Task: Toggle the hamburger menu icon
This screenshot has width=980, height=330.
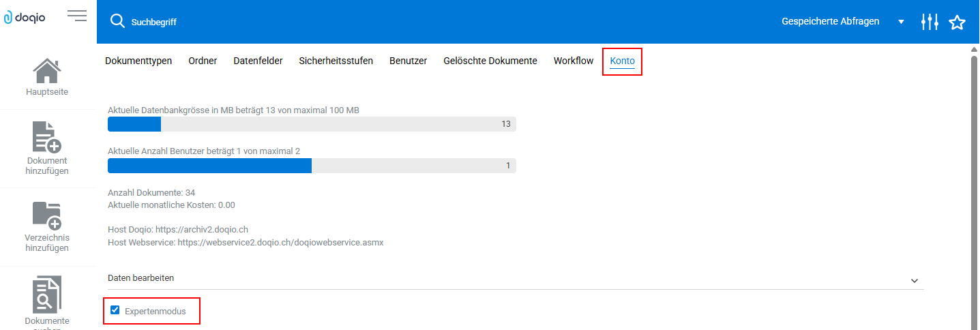Action: tap(76, 16)
